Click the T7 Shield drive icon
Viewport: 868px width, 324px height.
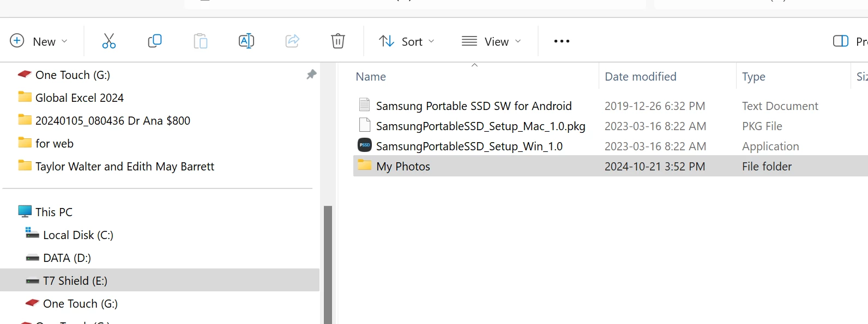tap(33, 281)
